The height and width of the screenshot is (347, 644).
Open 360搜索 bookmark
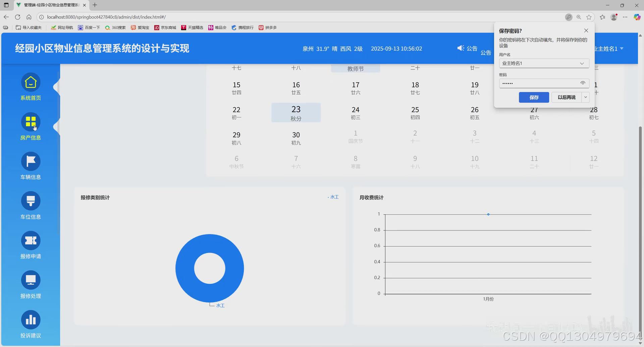coord(115,27)
